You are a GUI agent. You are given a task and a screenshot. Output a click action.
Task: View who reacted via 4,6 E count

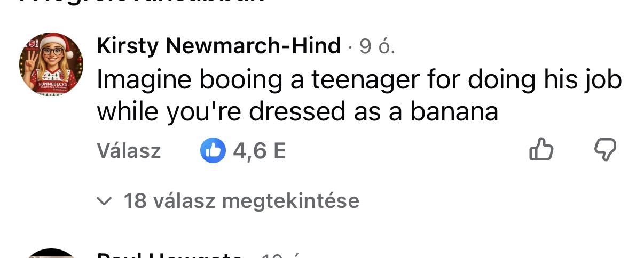[260, 151]
